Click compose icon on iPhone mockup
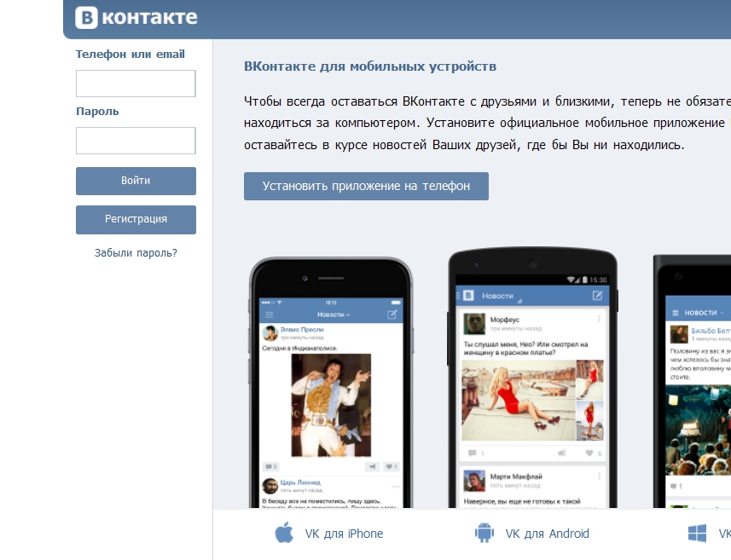The height and width of the screenshot is (560, 731). tap(392, 315)
